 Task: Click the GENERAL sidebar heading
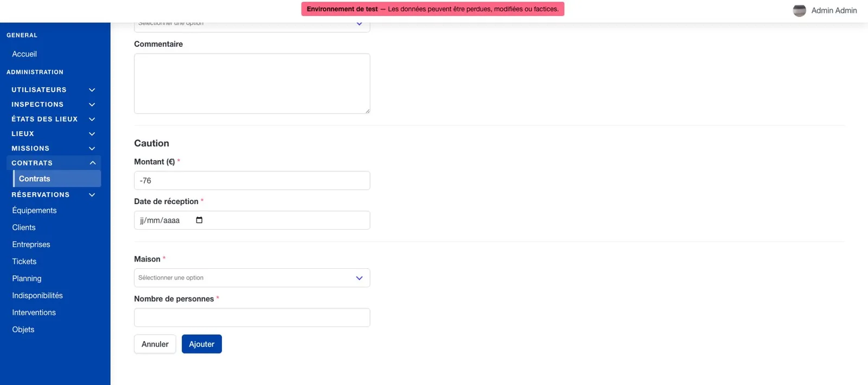pos(22,35)
